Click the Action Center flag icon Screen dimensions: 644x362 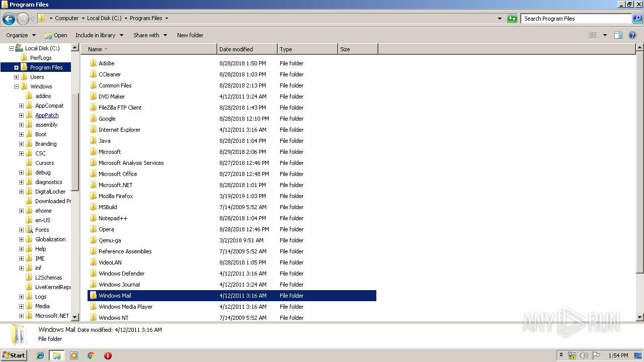click(596, 355)
